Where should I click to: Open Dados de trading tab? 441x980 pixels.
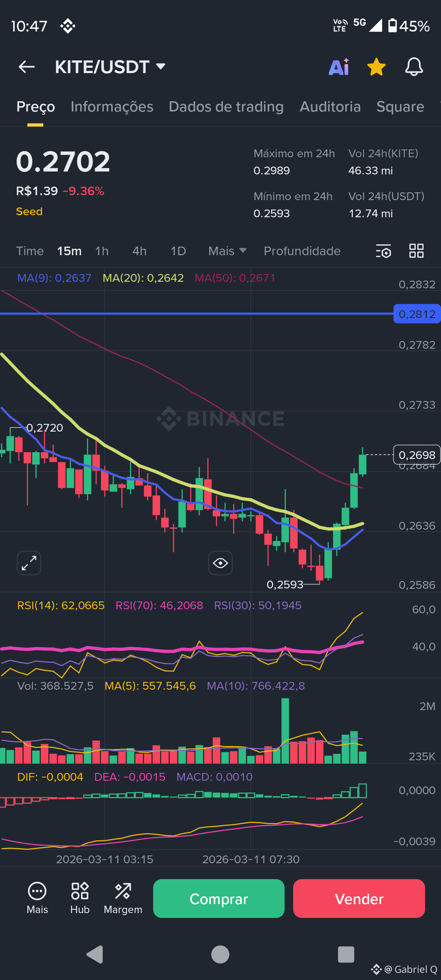click(226, 107)
